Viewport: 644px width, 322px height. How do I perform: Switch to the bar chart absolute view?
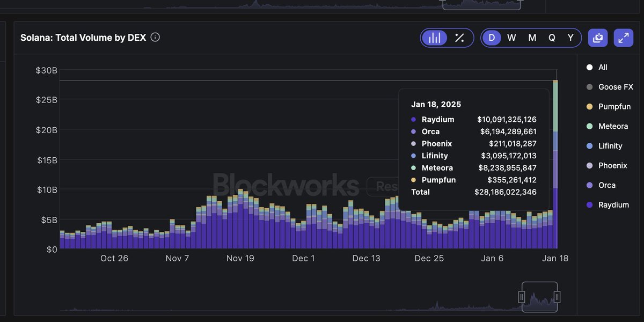[435, 38]
